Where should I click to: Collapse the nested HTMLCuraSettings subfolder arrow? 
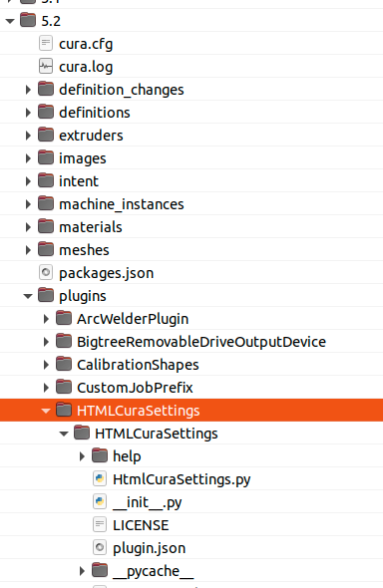[64, 434]
